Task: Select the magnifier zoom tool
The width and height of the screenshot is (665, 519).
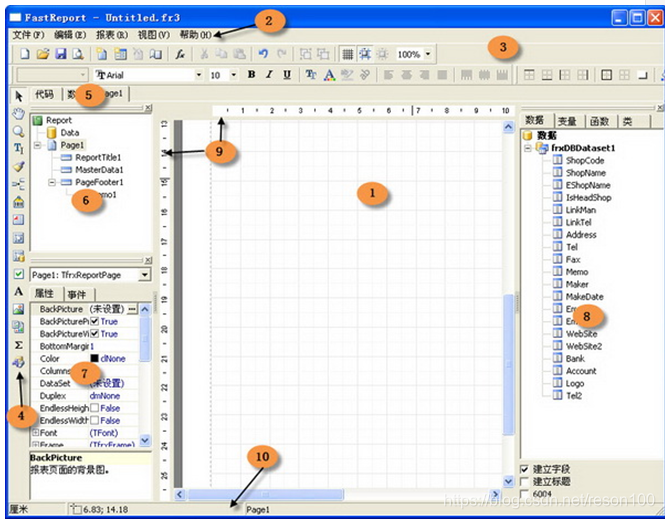Action: click(x=18, y=131)
